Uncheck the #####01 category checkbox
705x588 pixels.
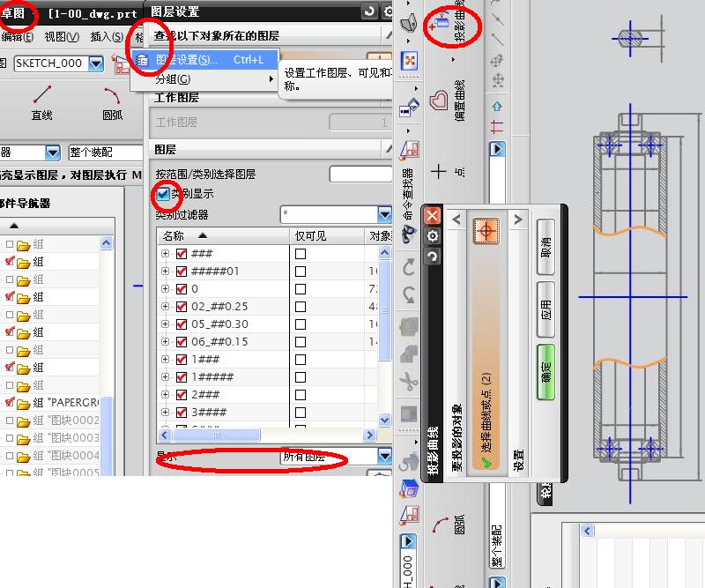[182, 272]
